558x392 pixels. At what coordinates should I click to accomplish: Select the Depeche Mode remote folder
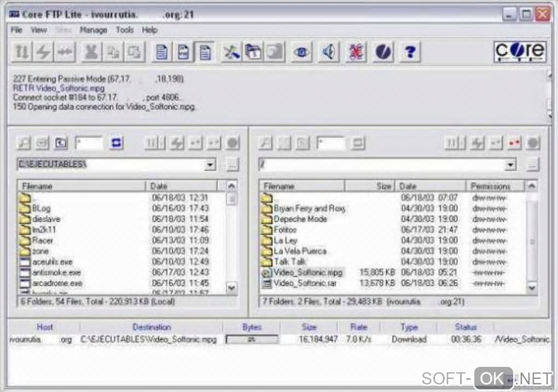pos(300,219)
